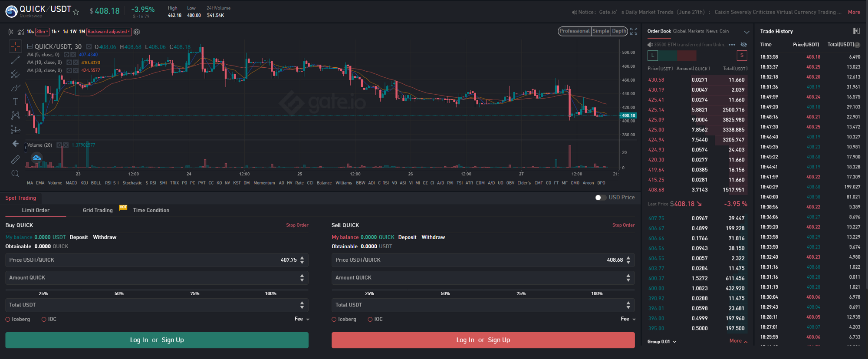Click the blue cloud chart save icon
This screenshot has width=868, height=359.
(x=36, y=158)
